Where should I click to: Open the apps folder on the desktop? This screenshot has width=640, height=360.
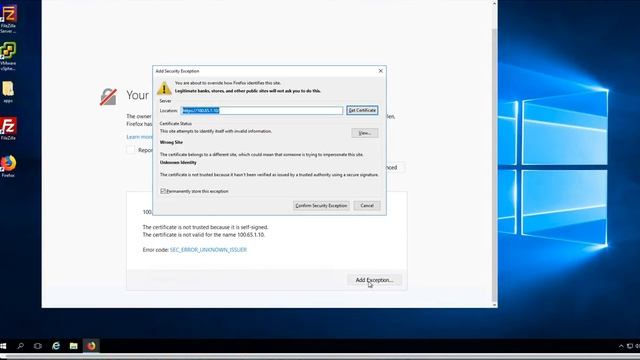(8, 91)
